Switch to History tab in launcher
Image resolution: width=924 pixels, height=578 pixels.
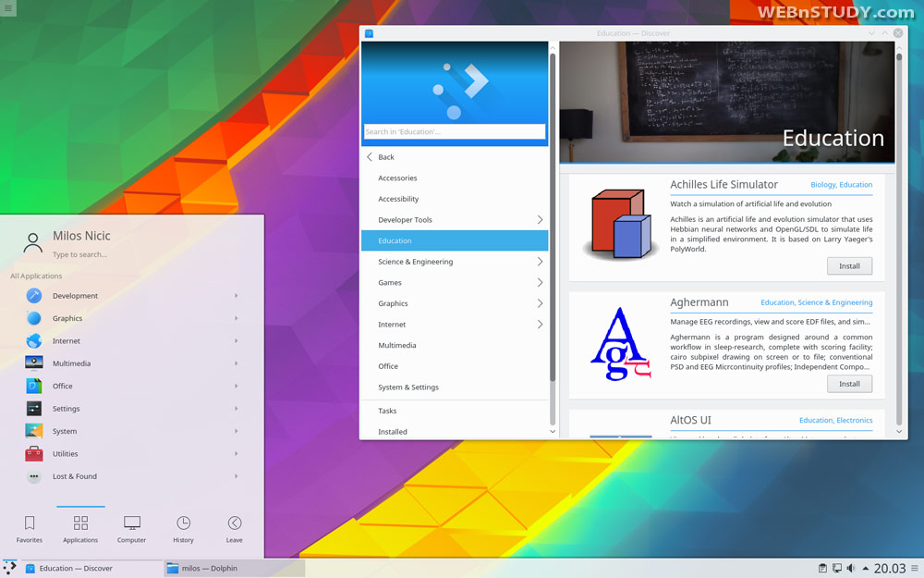(x=183, y=529)
